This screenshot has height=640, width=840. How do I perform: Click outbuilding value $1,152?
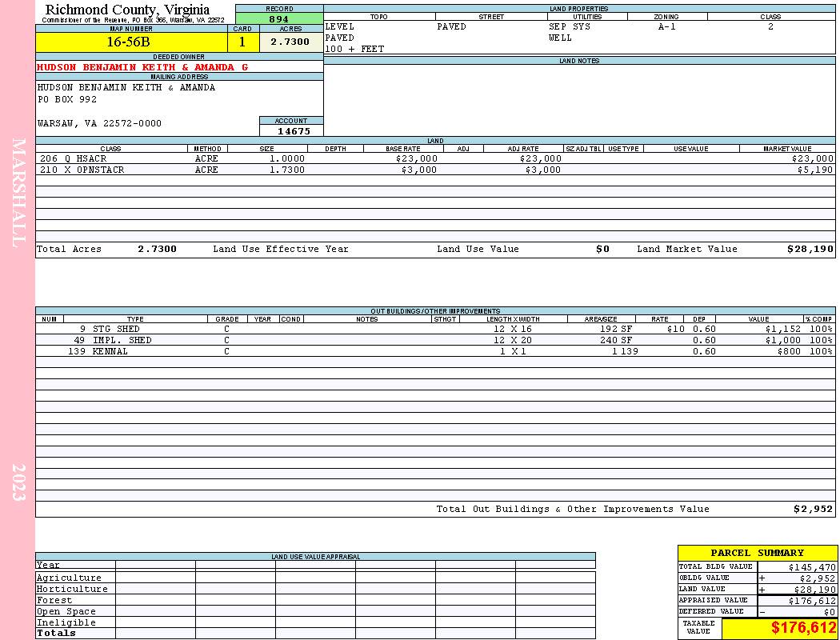(782, 330)
